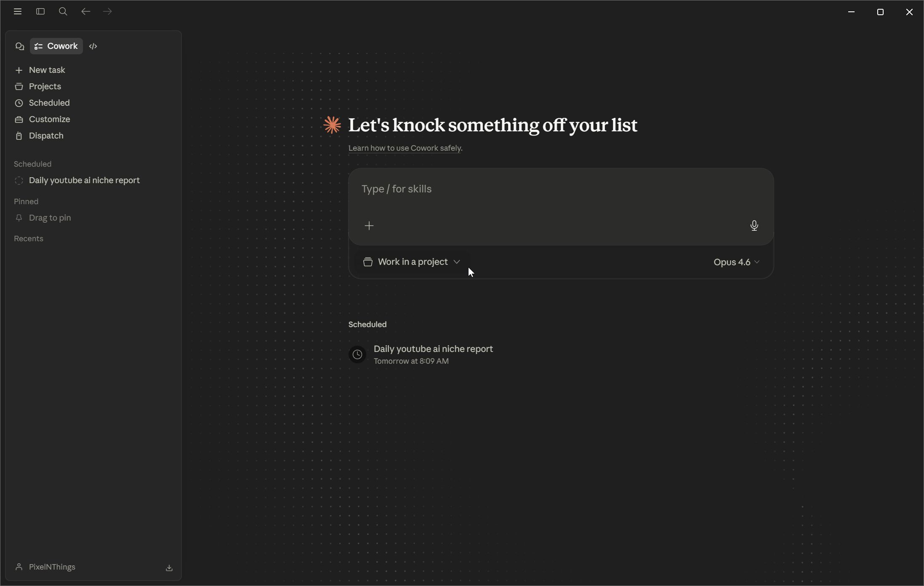
Task: Click the download icon beside PixelNThings
Action: coord(169,568)
